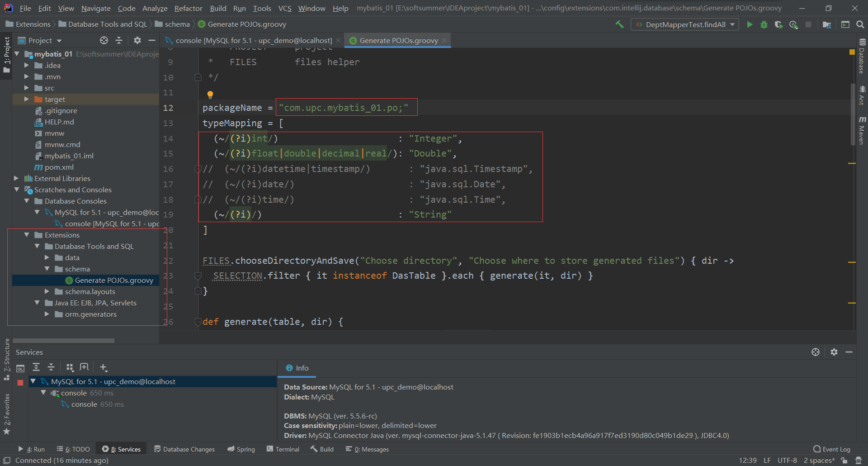Switch to the console MySQL editor tab
This screenshot has width=868, height=466.
click(249, 40)
